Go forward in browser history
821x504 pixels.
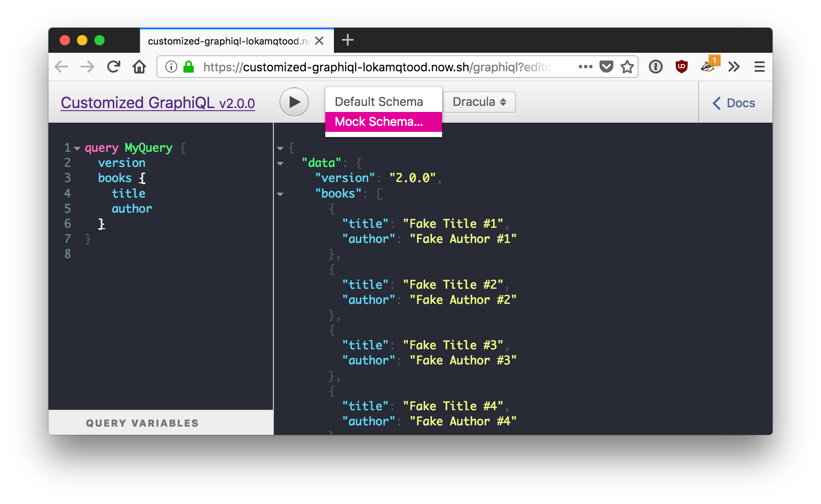[x=87, y=67]
